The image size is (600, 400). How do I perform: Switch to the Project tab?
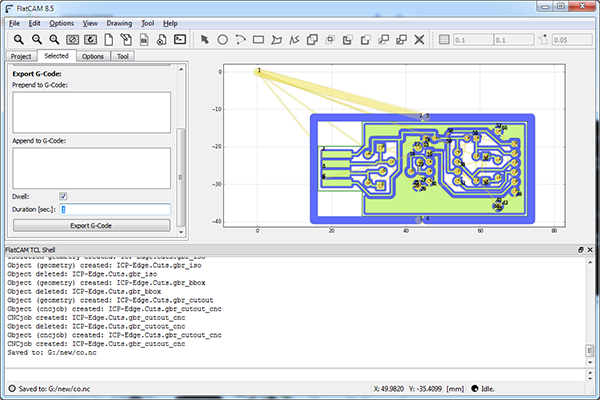pyautogui.click(x=21, y=56)
